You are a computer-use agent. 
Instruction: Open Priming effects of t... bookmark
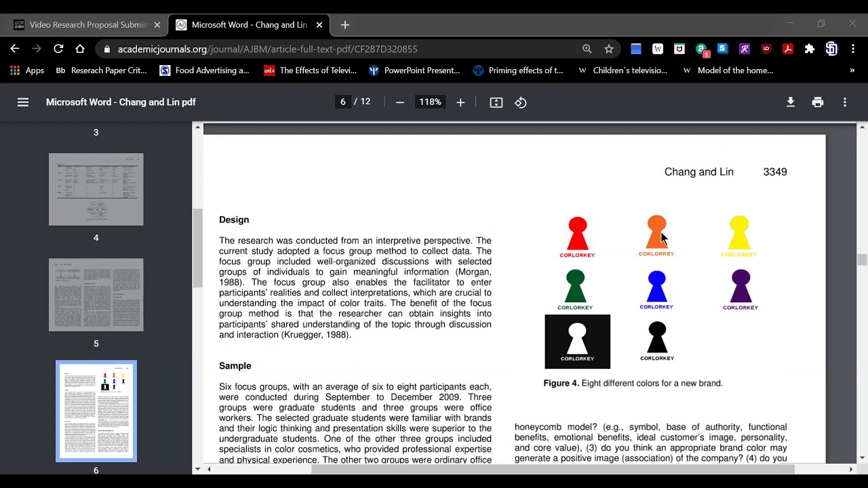tap(518, 70)
